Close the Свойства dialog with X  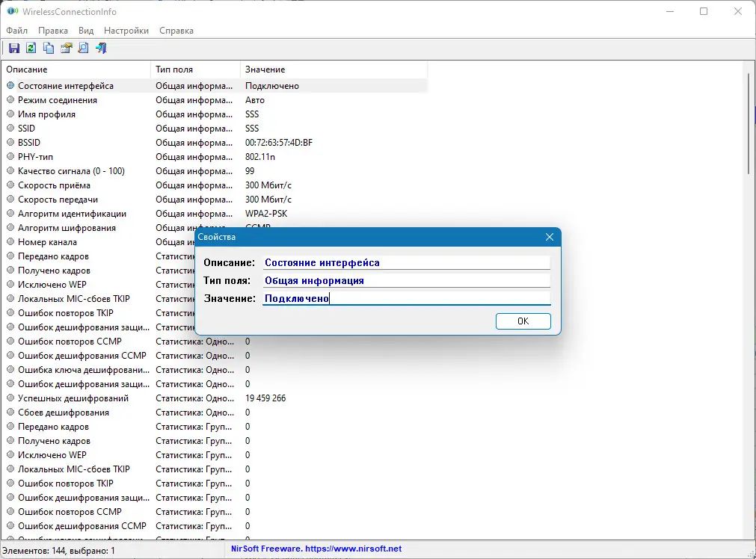549,237
